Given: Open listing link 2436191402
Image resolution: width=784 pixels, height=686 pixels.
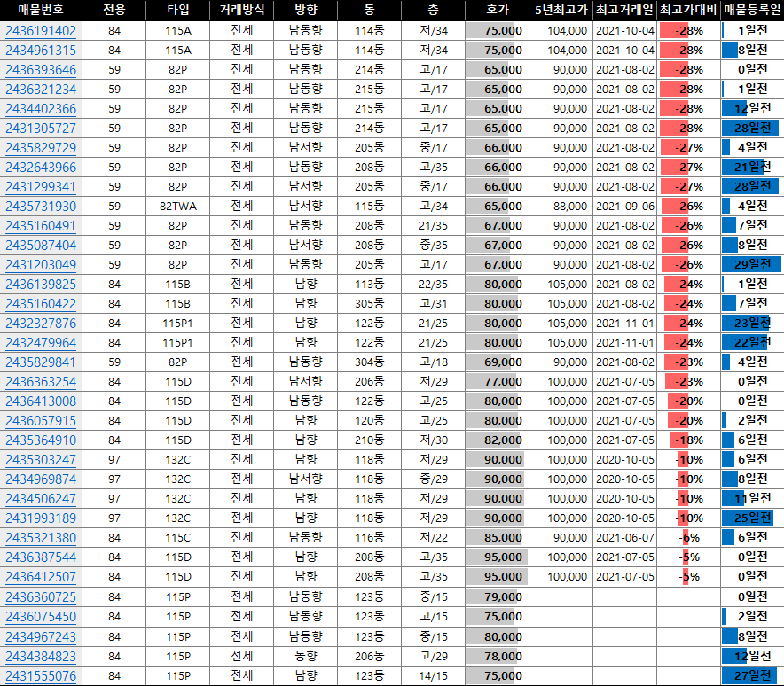Looking at the screenshot, I should point(41,31).
